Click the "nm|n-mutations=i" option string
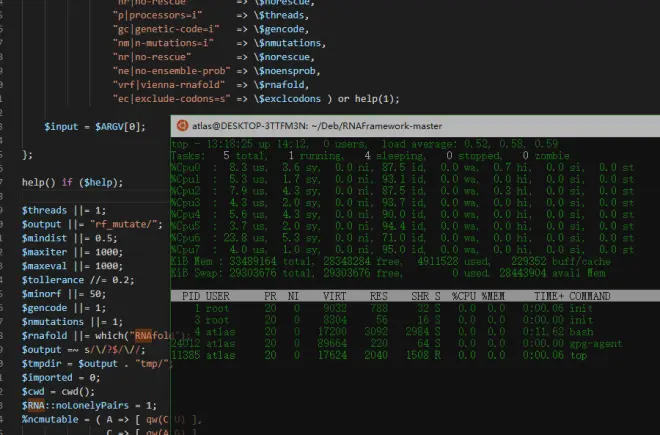Image resolution: width=660 pixels, height=435 pixels. pyautogui.click(x=163, y=43)
